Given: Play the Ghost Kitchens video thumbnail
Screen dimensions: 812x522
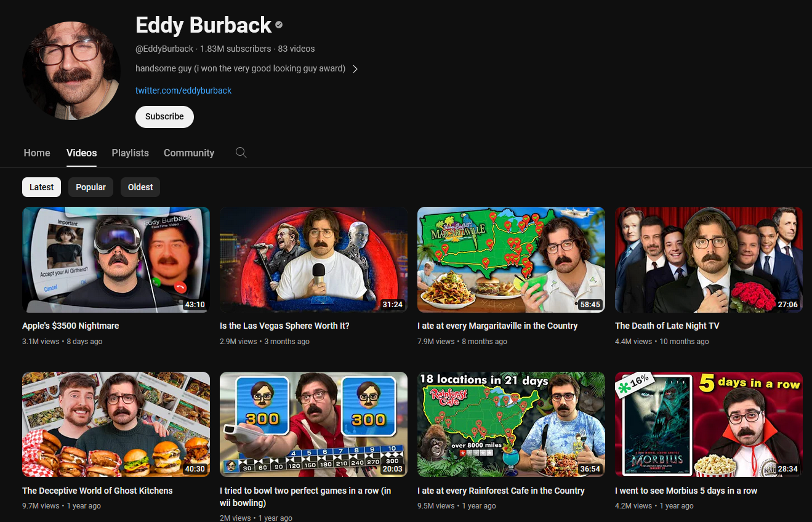Looking at the screenshot, I should (x=116, y=425).
